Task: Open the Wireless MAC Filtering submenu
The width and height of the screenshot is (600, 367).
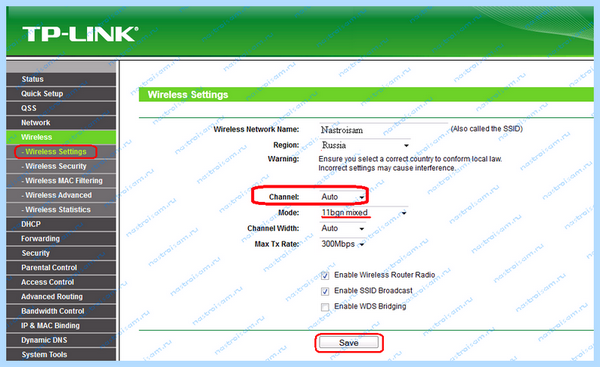Action: click(61, 181)
